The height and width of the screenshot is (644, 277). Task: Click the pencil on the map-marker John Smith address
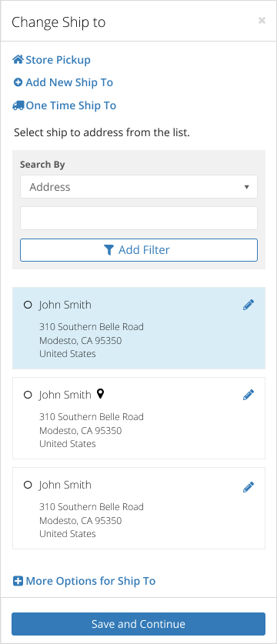(x=249, y=395)
